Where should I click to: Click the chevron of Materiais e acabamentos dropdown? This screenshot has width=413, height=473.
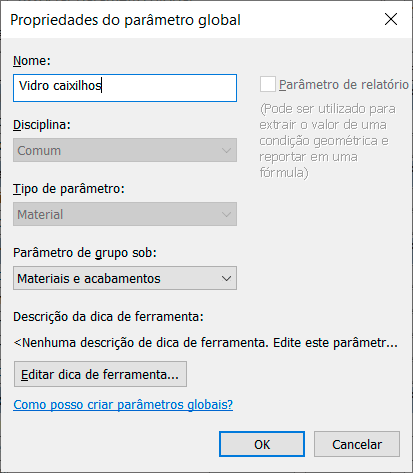[x=226, y=278]
